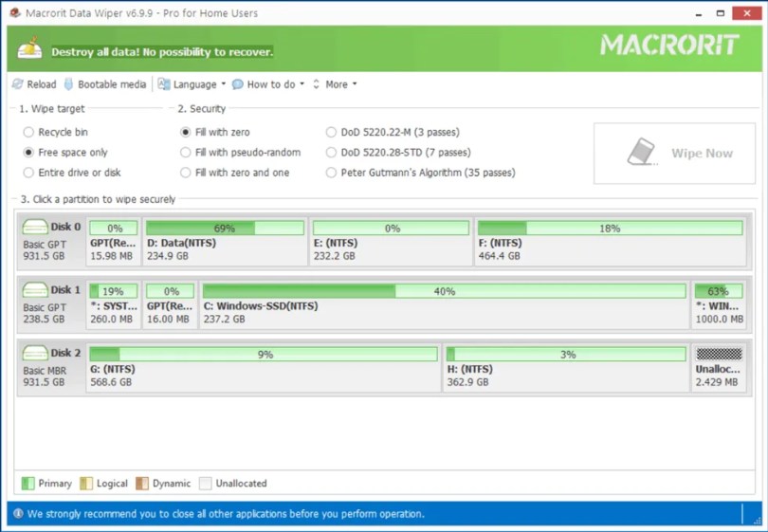
Task: Maximize the Macrorit Data Wiper window
Action: tap(720, 13)
